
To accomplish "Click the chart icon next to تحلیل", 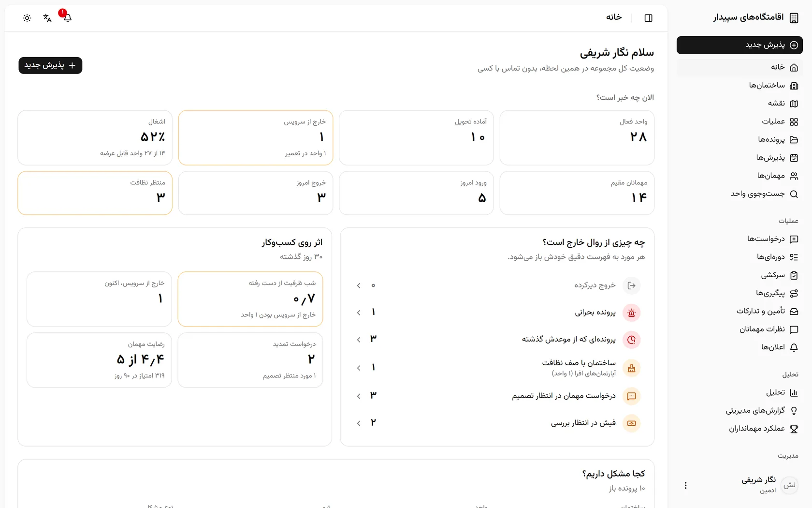I will [794, 393].
